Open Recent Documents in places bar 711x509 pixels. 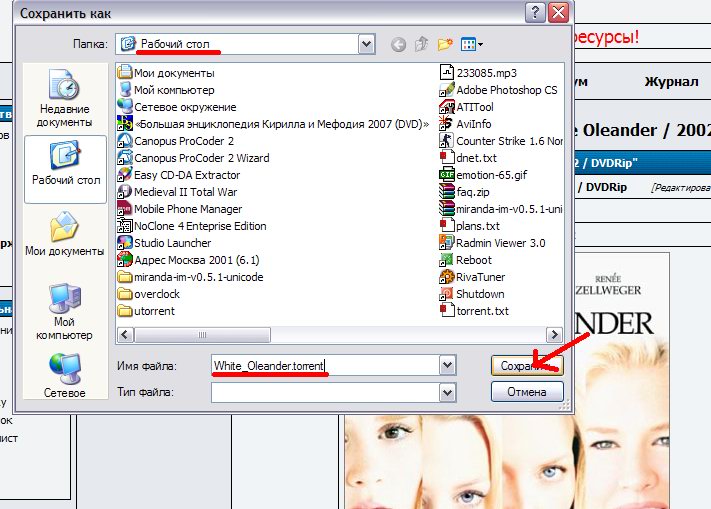pos(64,99)
